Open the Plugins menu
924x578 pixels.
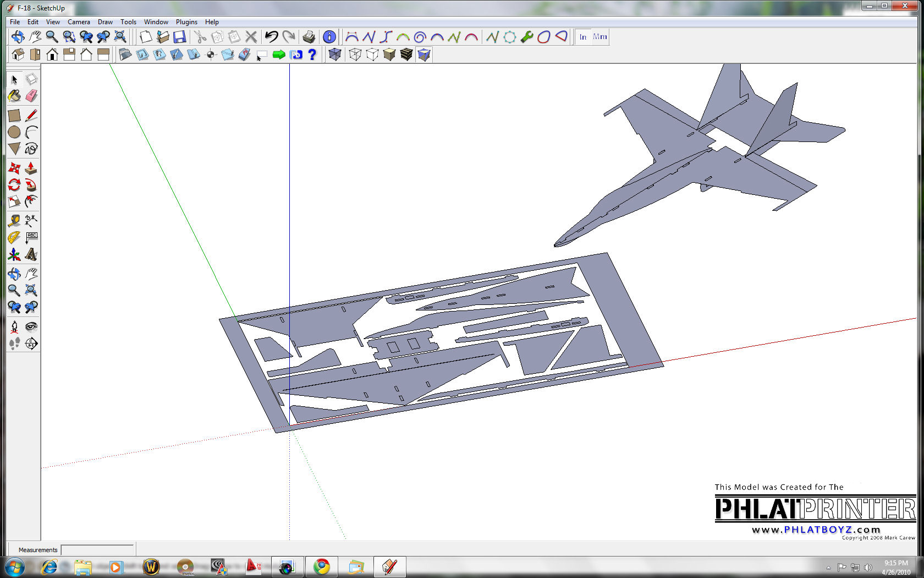tap(186, 22)
